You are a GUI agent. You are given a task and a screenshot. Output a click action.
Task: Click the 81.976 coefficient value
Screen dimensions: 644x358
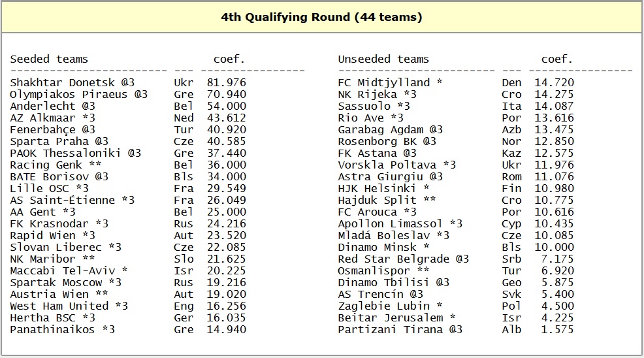pos(227,83)
